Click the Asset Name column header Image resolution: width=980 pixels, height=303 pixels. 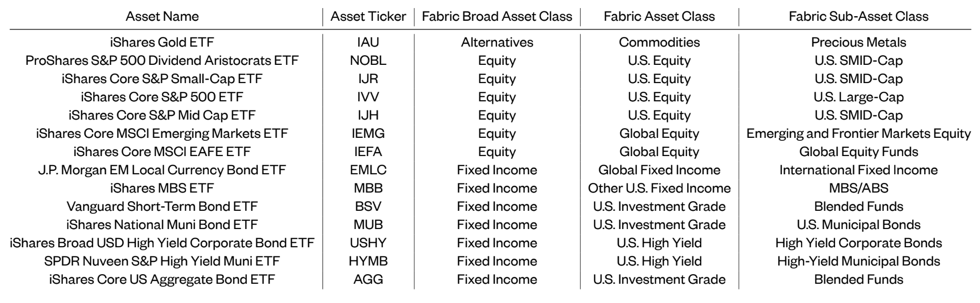(x=162, y=16)
